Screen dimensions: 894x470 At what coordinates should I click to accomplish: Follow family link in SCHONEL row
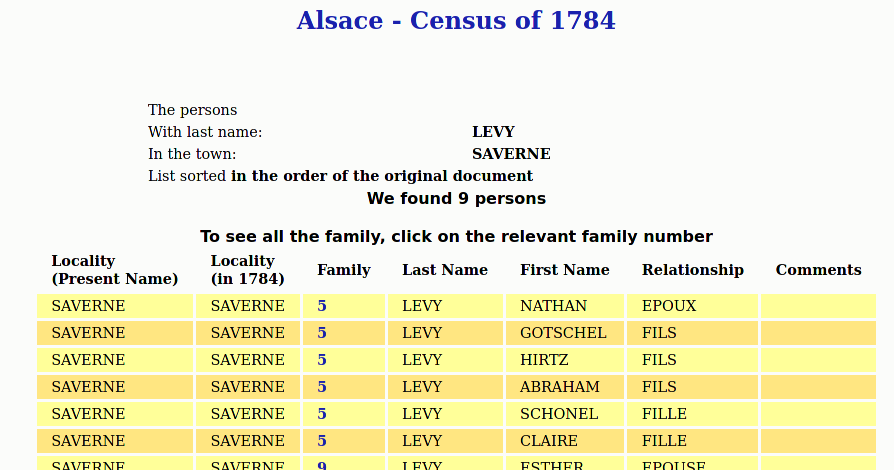[322, 414]
